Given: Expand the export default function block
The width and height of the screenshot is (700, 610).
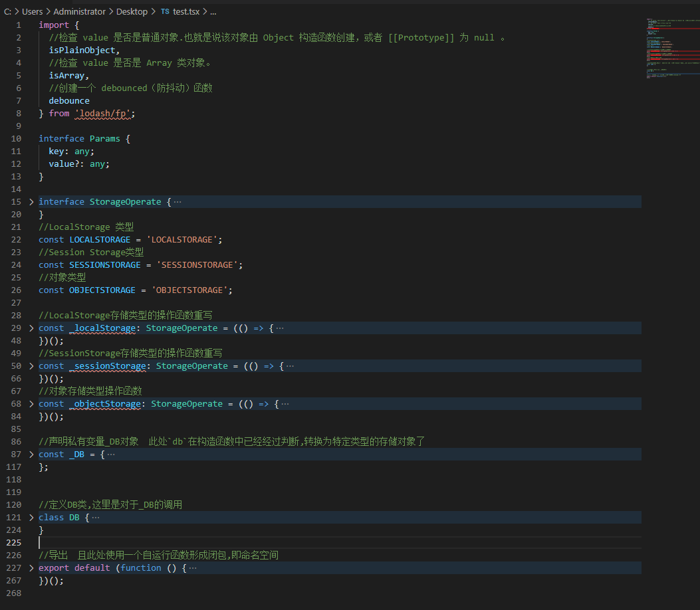Looking at the screenshot, I should [31, 567].
